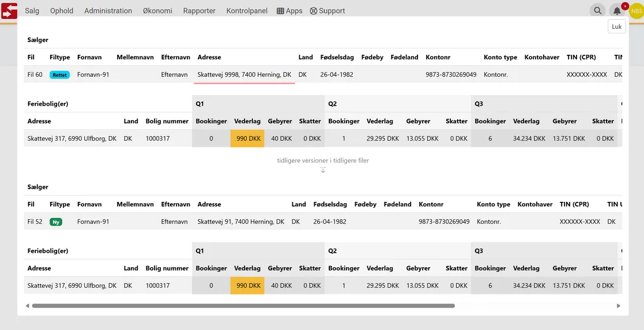Click address 'Skattevej 91, 7400 Herning, DK'

240,222
